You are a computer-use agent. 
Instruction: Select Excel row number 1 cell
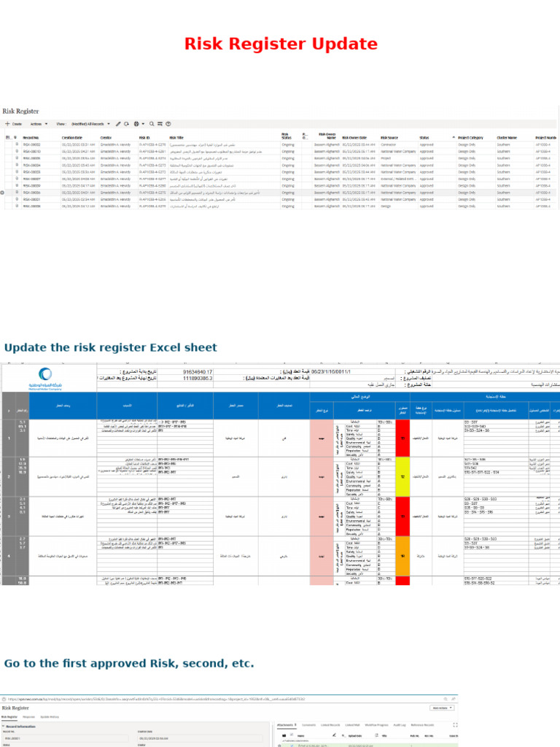coord(9,438)
